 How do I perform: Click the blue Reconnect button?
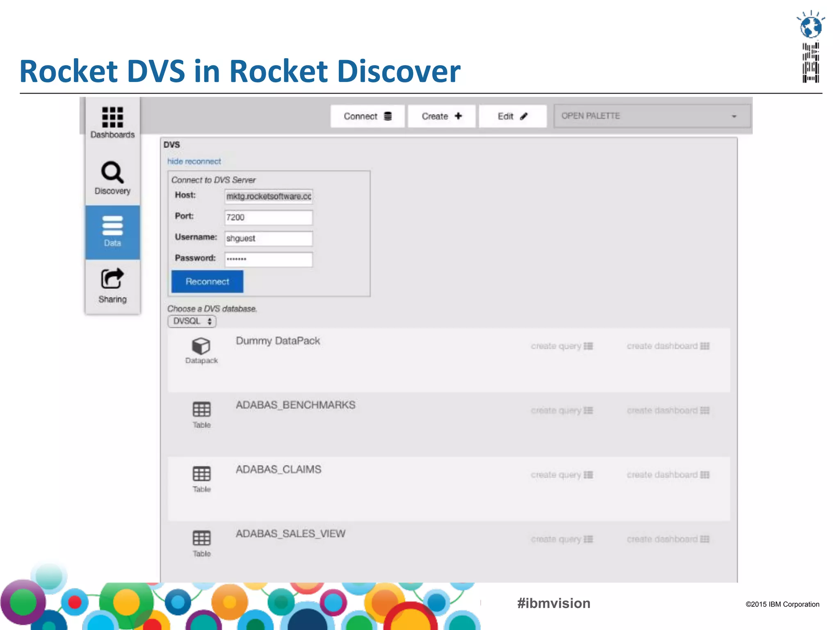click(x=207, y=281)
